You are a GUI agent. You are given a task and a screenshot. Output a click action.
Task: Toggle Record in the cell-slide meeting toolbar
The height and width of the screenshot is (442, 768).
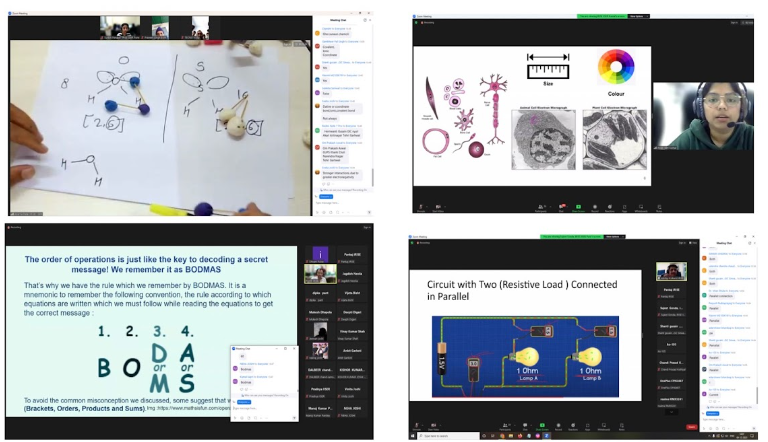pyautogui.click(x=595, y=206)
